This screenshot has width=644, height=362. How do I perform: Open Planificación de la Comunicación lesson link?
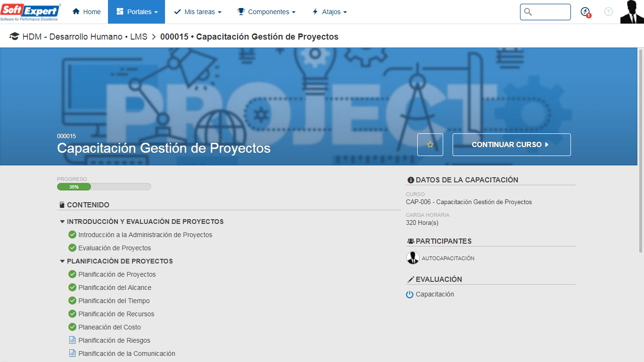(x=127, y=354)
